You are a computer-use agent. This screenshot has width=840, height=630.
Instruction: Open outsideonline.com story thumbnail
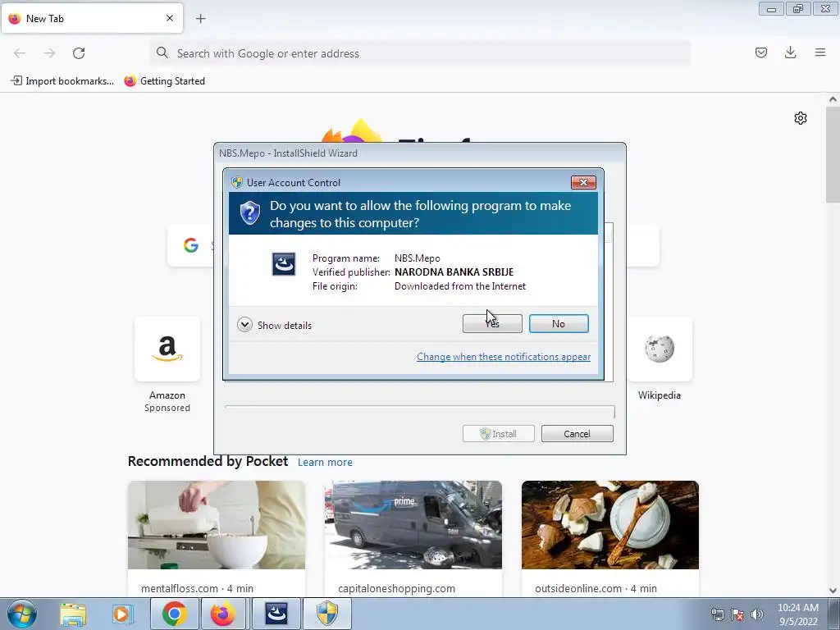coord(610,525)
